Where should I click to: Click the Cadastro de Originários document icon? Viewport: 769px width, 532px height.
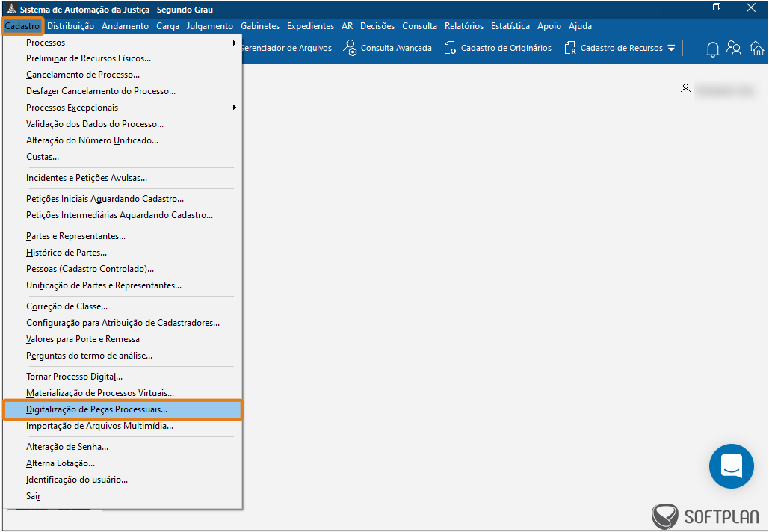click(x=450, y=48)
